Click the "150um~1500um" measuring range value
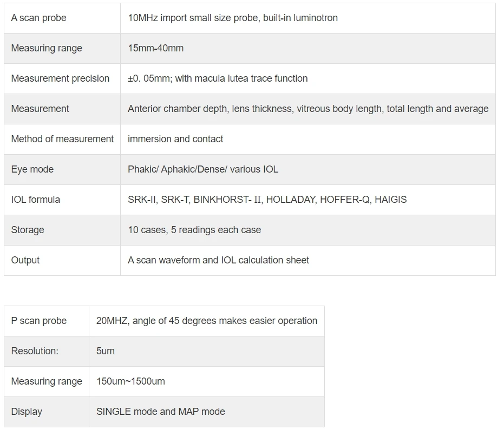 tap(130, 381)
